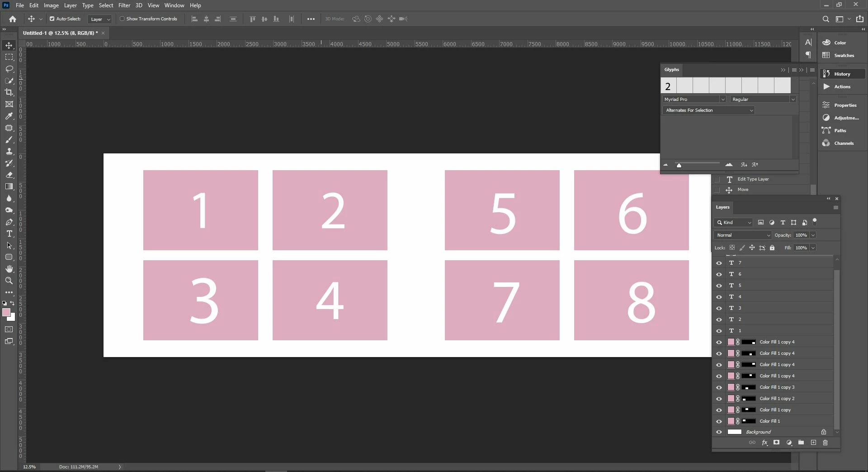Open Alternates For Selection dropdown
Viewport: 868px width, 472px height.
pyautogui.click(x=708, y=110)
